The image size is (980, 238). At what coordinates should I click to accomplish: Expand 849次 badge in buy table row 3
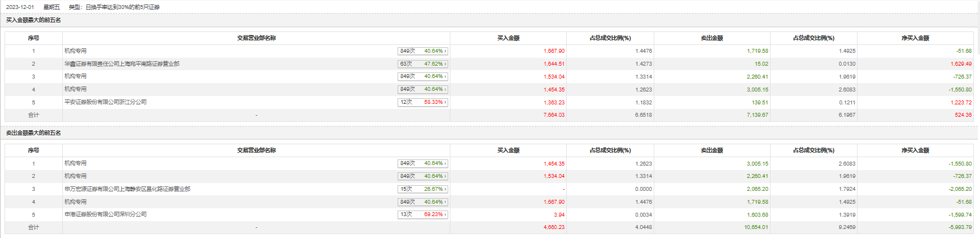pos(422,76)
